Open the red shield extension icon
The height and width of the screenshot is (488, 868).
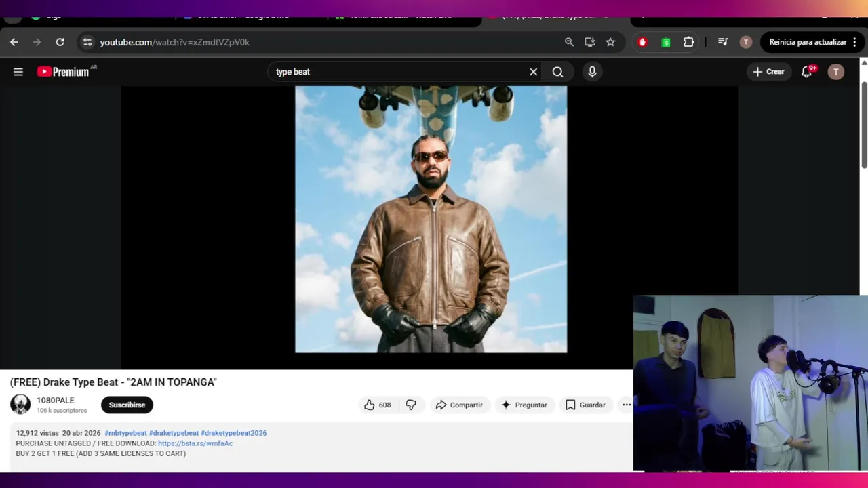coord(642,42)
